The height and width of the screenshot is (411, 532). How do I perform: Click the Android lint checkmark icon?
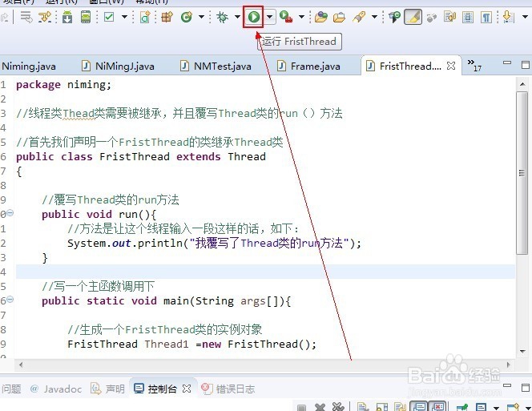tap(109, 17)
